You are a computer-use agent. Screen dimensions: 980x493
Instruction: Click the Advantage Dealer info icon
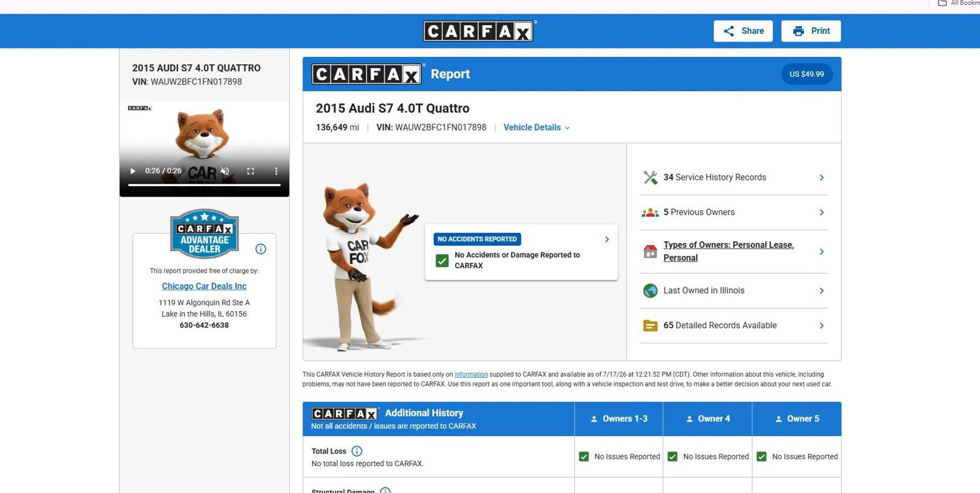click(261, 249)
